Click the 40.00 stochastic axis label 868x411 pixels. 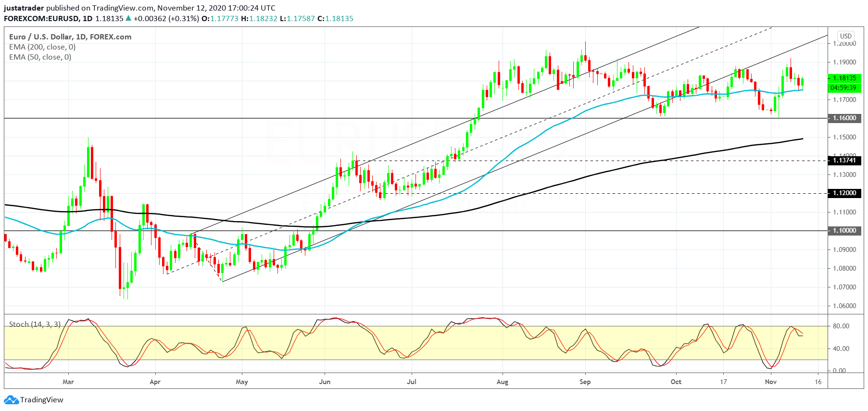click(x=841, y=349)
